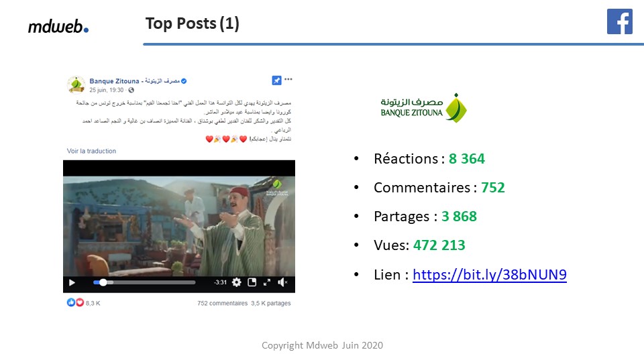644x362 pixels.
Task: Click the 25 juin, 19:30 timestamp
Action: [x=107, y=90]
